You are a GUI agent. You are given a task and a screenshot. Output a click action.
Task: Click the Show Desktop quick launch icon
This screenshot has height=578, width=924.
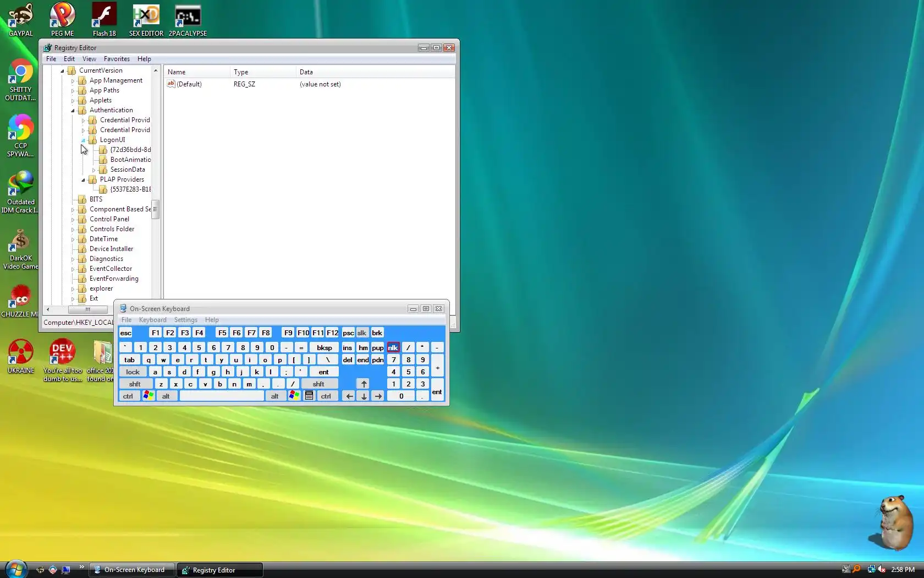pyautogui.click(x=65, y=570)
